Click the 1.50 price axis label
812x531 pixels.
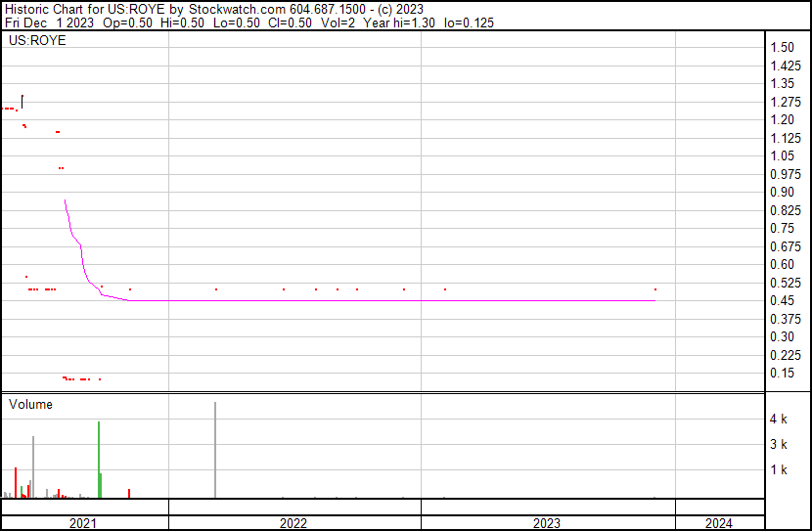pos(782,48)
